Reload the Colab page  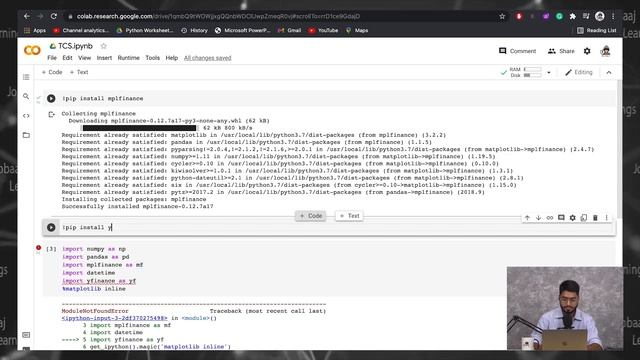tap(53, 16)
